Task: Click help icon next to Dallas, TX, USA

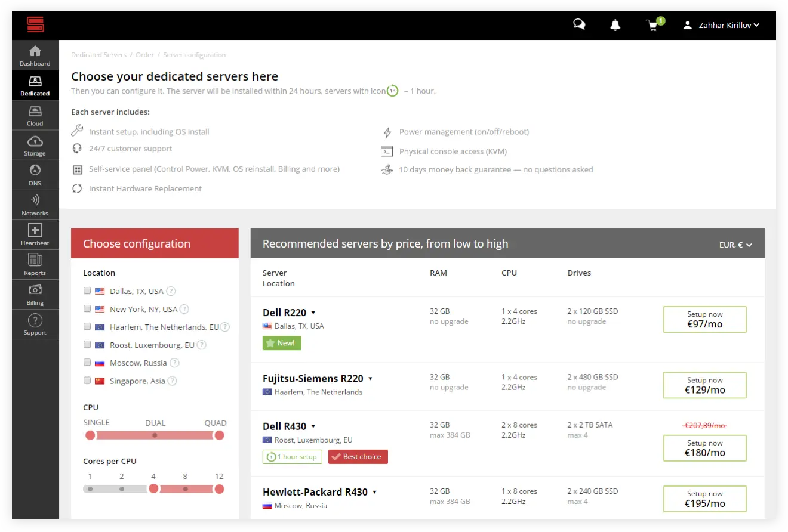Action: point(171,291)
